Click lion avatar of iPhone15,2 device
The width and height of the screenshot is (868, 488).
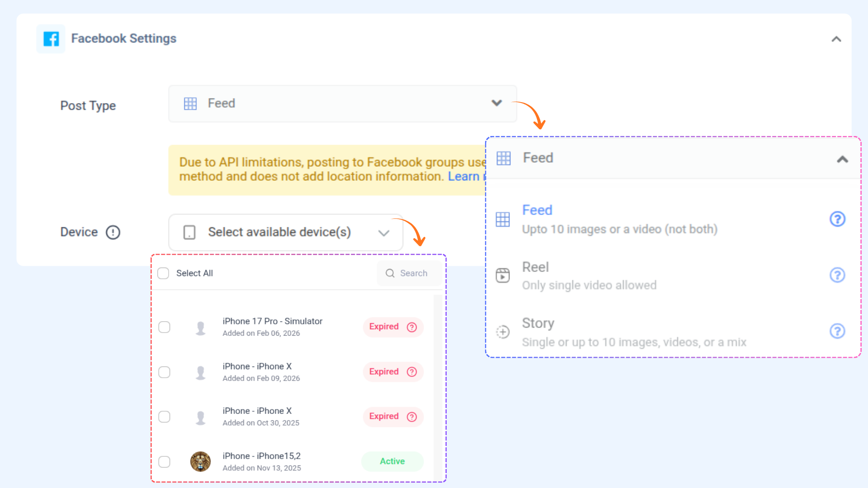coord(200,461)
